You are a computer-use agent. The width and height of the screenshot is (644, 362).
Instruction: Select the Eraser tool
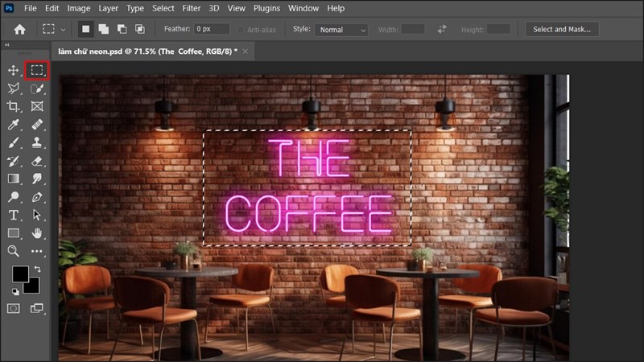37,160
